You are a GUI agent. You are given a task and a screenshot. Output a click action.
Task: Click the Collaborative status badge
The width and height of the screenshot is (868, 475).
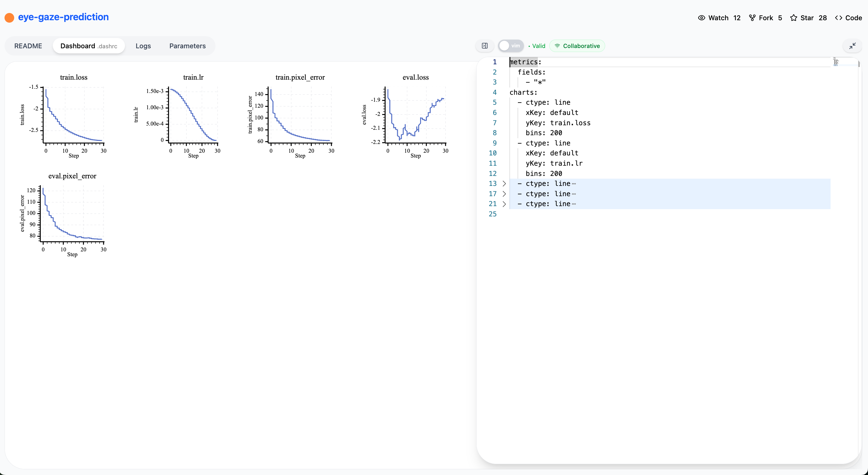click(x=577, y=46)
